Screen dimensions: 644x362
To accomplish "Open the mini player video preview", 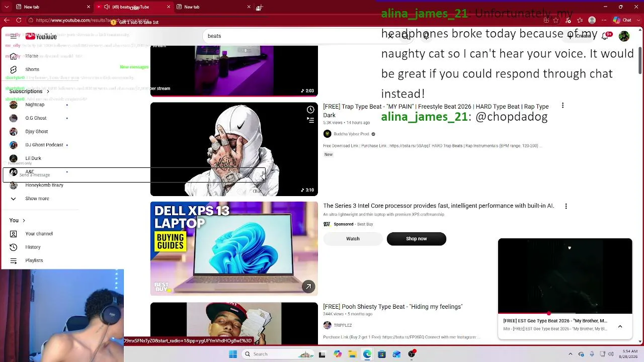I will [x=565, y=276].
